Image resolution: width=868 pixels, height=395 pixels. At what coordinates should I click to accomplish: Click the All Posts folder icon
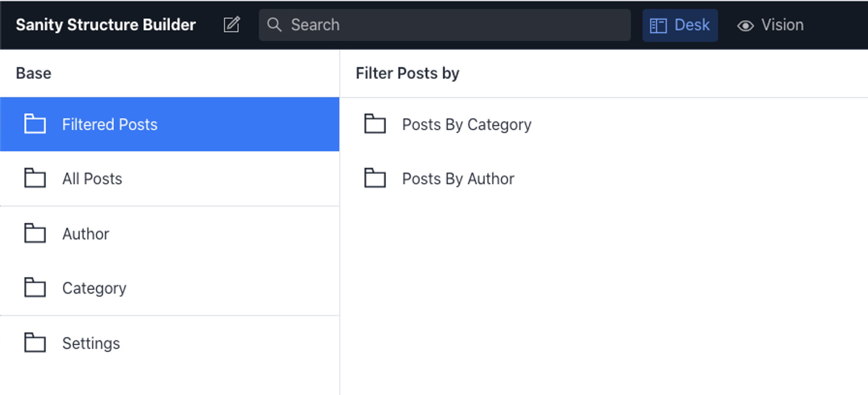[35, 179]
